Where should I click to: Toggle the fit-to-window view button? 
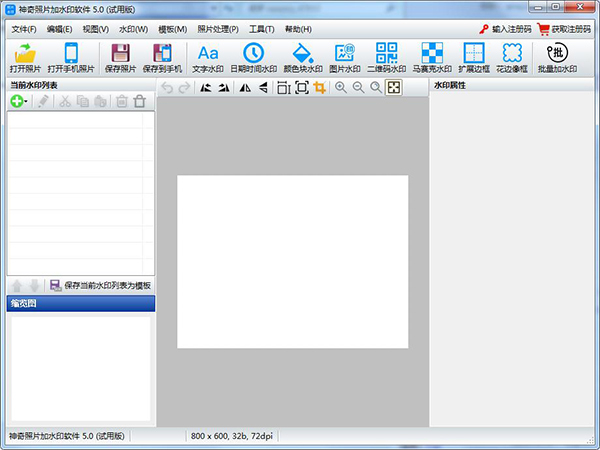[394, 88]
